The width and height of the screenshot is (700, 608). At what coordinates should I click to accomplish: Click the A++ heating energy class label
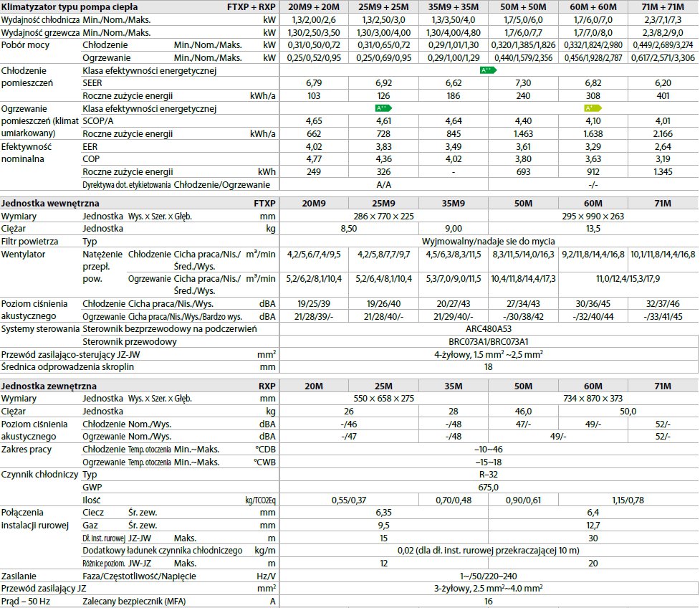383,108
